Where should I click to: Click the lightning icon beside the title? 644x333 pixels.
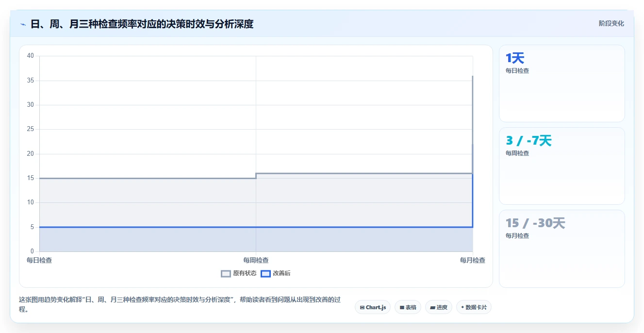click(23, 24)
